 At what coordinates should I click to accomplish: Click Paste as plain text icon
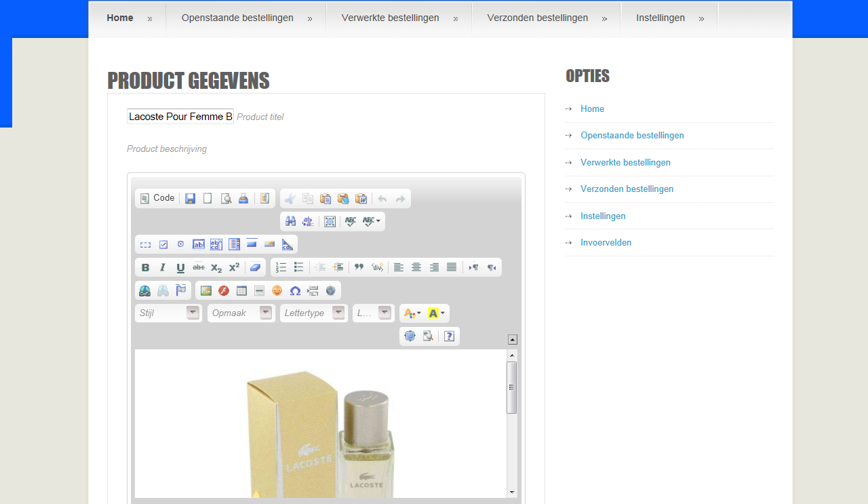343,199
